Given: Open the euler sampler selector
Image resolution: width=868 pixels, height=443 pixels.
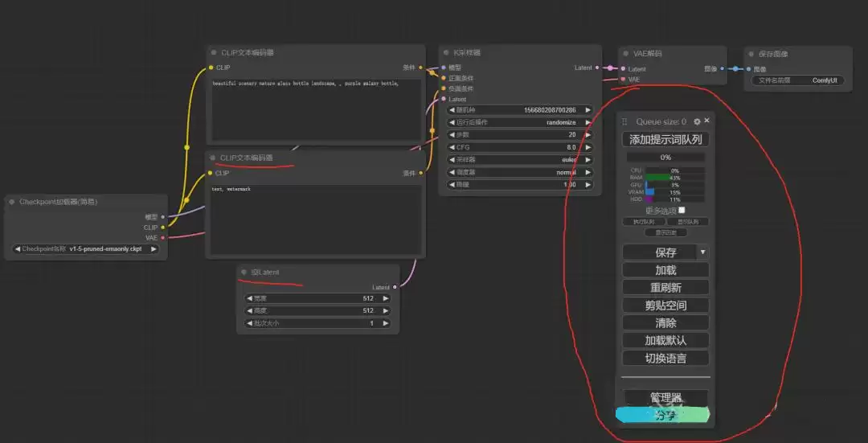Looking at the screenshot, I should click(520, 159).
